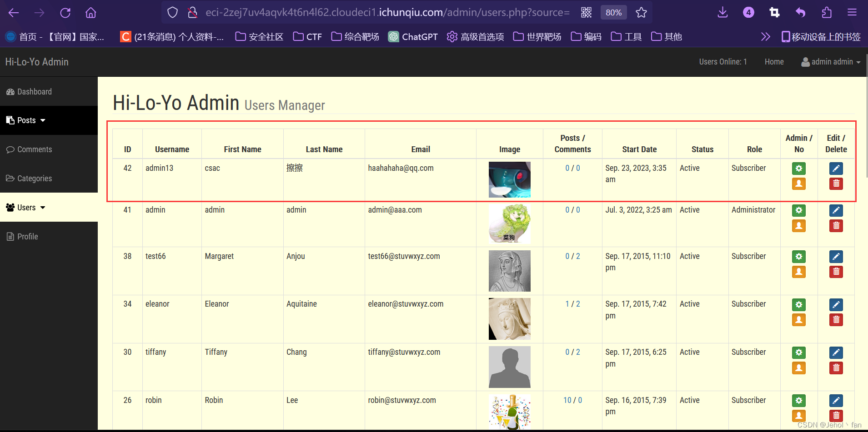Make test66 an administrator (green icon)
Screen dimensions: 868x432
click(x=799, y=257)
